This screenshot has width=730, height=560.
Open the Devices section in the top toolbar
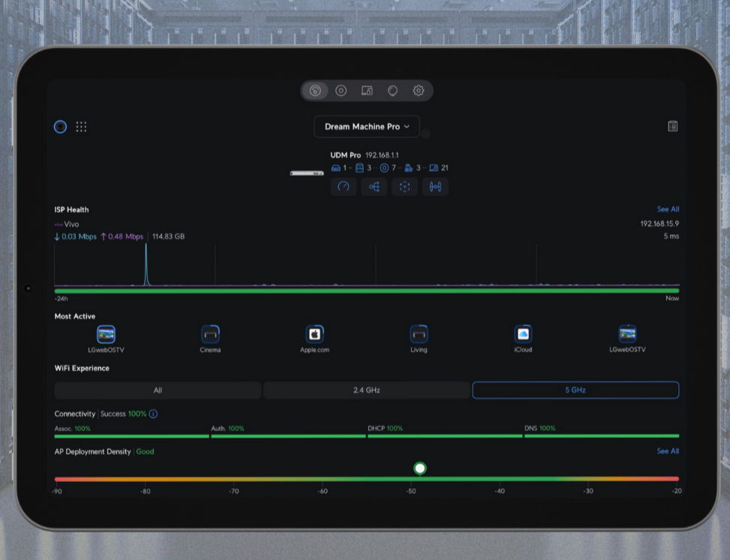point(341,91)
